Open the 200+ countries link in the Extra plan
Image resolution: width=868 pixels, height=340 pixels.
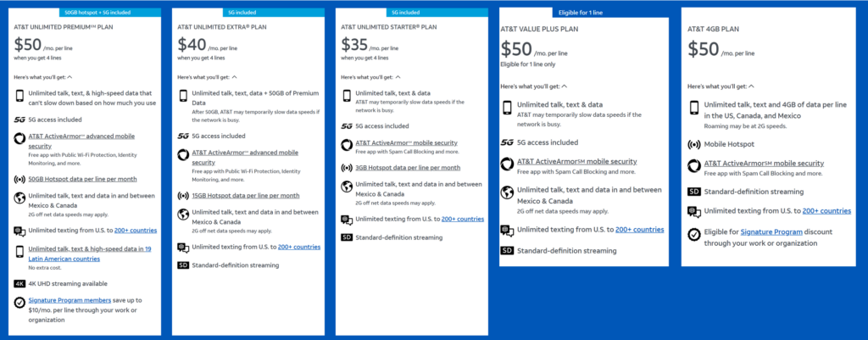(x=299, y=247)
